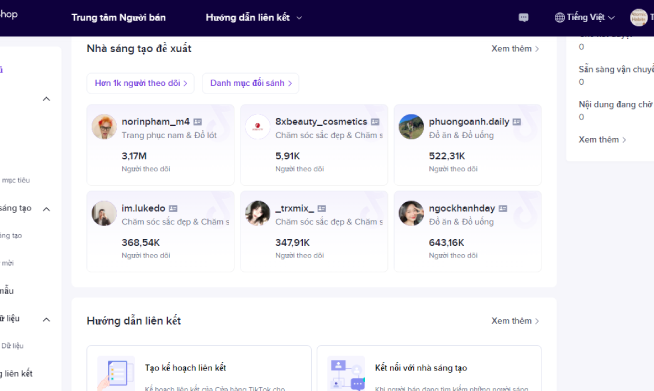Select Danh mục đối sánh filter tab
Screen dimensions: 654x391
251,83
